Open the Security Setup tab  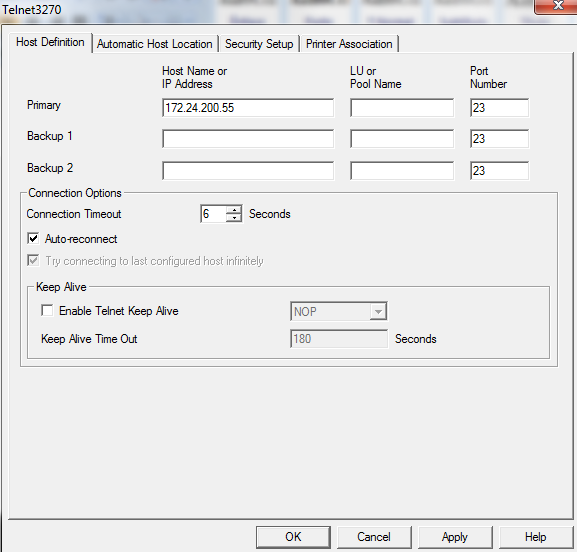tap(259, 44)
